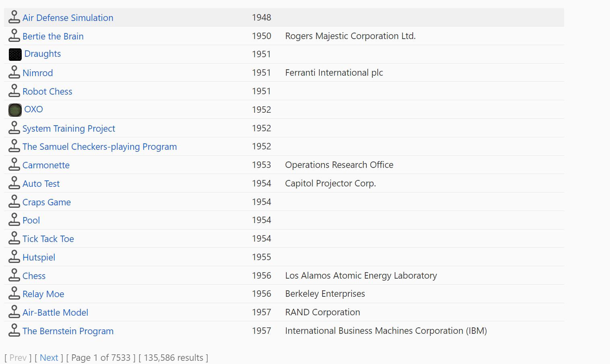The image size is (610, 364).
Task: Click the joystick icon beside Carmonette
Action: point(14,164)
